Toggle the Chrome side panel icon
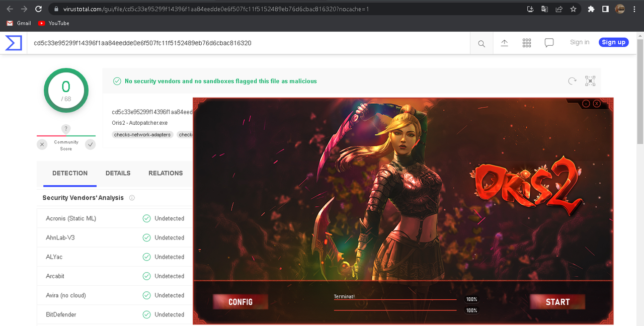The height and width of the screenshot is (326, 644). pos(605,9)
